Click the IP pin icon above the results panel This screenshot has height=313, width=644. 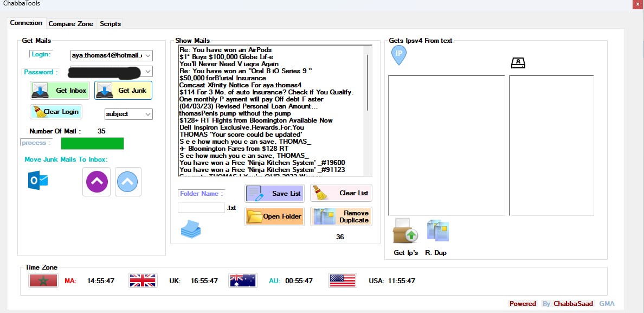[399, 54]
